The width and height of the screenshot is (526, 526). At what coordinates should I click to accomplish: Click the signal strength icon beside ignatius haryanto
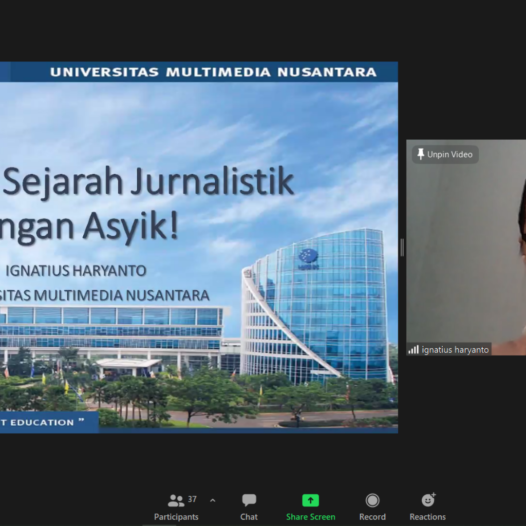414,350
